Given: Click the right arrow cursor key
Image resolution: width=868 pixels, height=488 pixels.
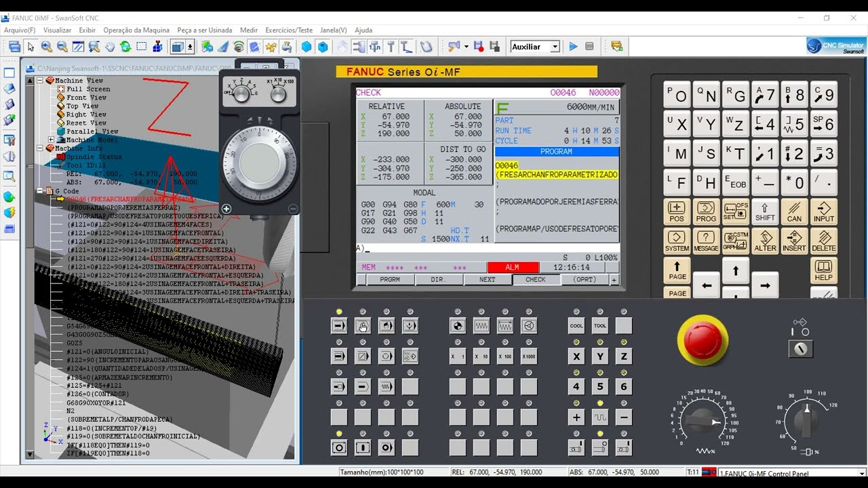Looking at the screenshot, I should [765, 285].
